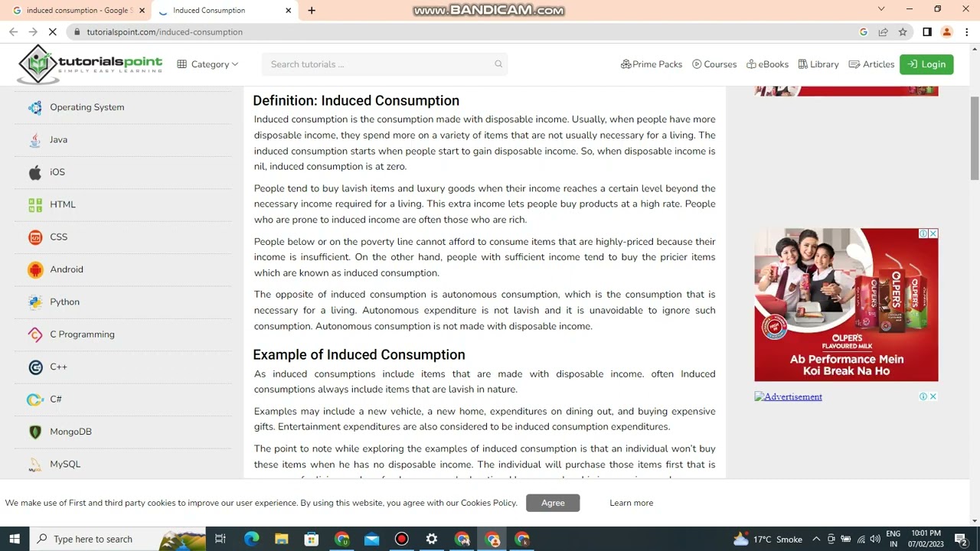Click the Google icon in address bar
The height and width of the screenshot is (551, 980).
click(x=864, y=31)
